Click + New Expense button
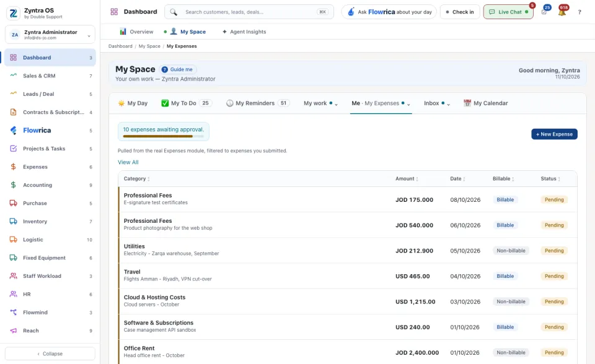This screenshot has height=364, width=595. tap(554, 134)
